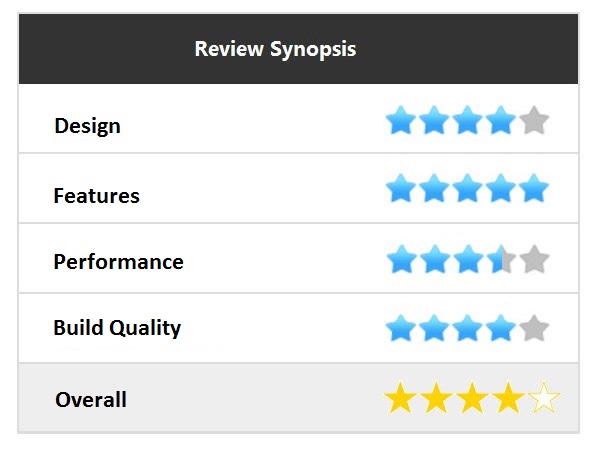Click the Review Synopsis header title

(275, 48)
